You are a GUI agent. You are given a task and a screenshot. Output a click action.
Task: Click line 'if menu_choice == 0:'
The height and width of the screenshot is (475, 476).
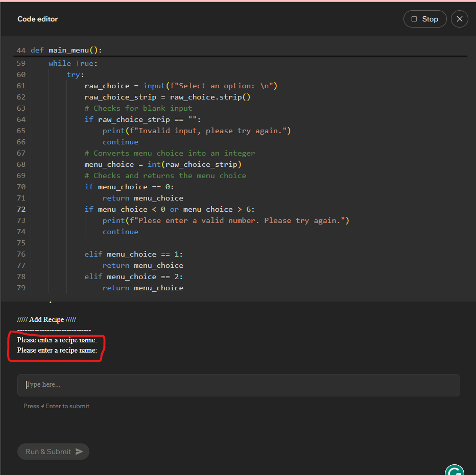coord(129,187)
